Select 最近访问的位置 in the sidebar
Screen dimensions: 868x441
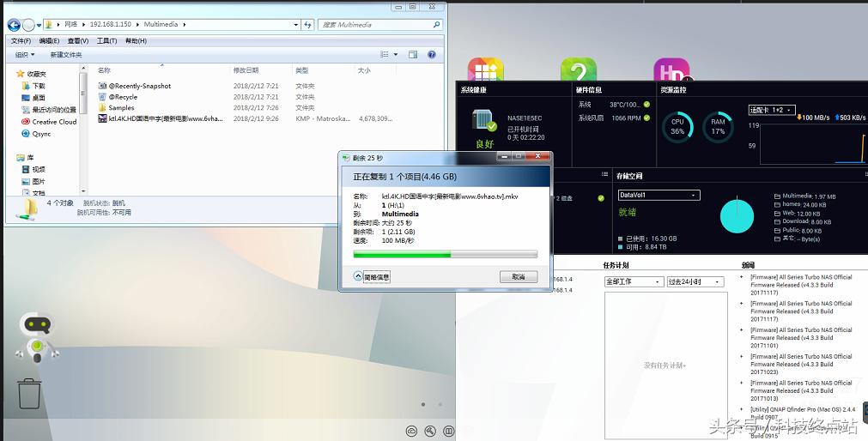coord(49,110)
